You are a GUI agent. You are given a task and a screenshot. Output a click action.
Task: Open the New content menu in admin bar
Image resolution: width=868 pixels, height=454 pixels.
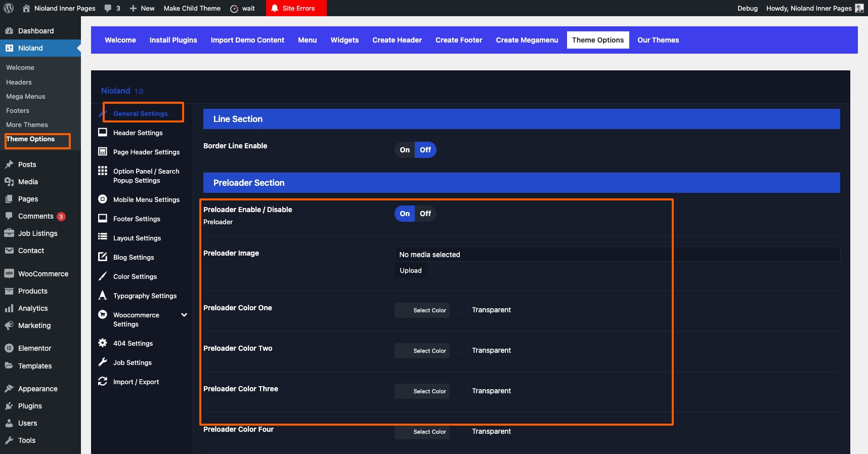click(x=142, y=8)
